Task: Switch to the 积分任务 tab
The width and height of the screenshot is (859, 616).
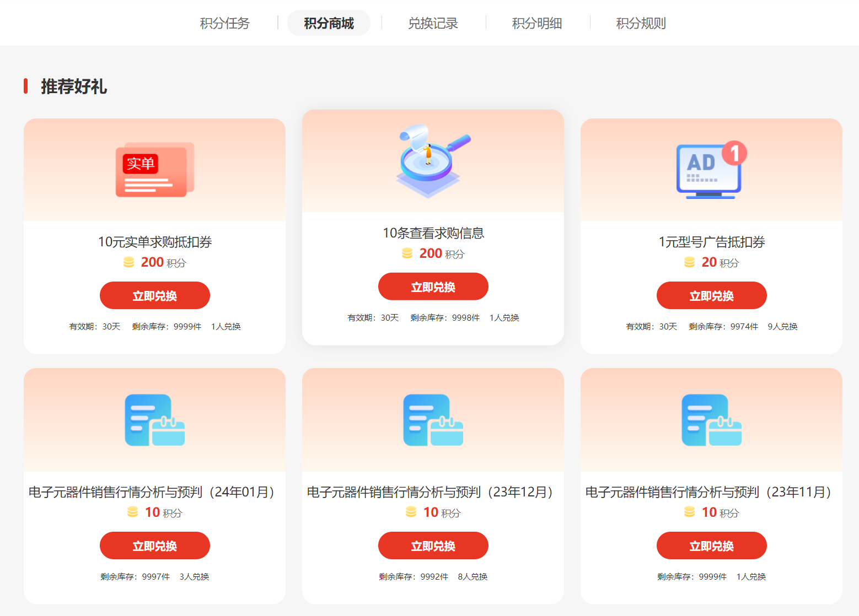Action: point(224,23)
